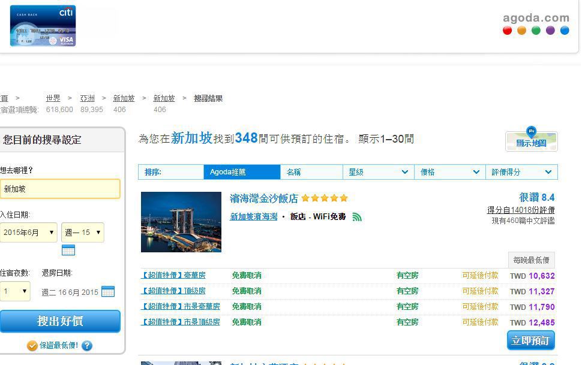Open the 新加坡濱海灣 area link
The image size is (588, 365).
[x=253, y=216]
